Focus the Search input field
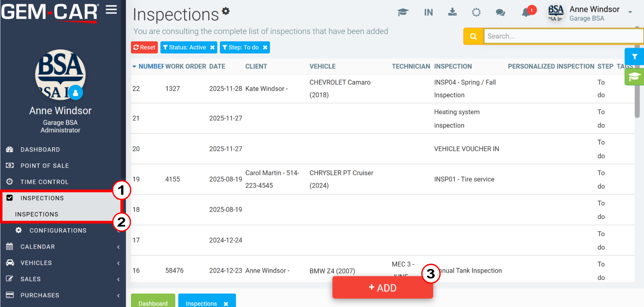Screen dimensions: 644x307 pyautogui.click(x=563, y=36)
